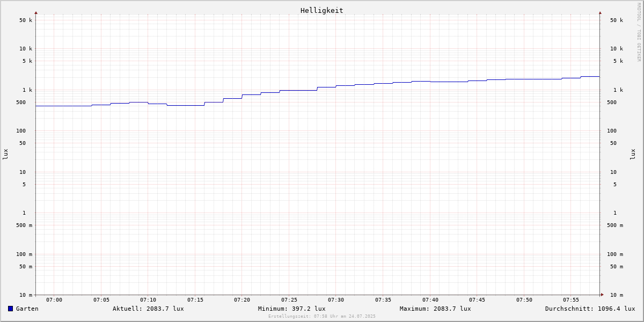This screenshot has height=322, width=644.
Task: Click the left axis 5 k label
Action: 27,61
